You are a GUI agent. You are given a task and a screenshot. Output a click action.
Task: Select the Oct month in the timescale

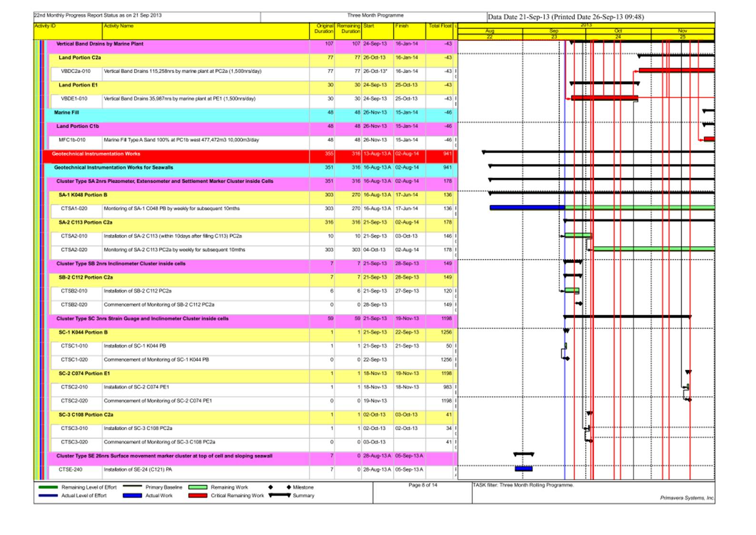pyautogui.click(x=618, y=31)
